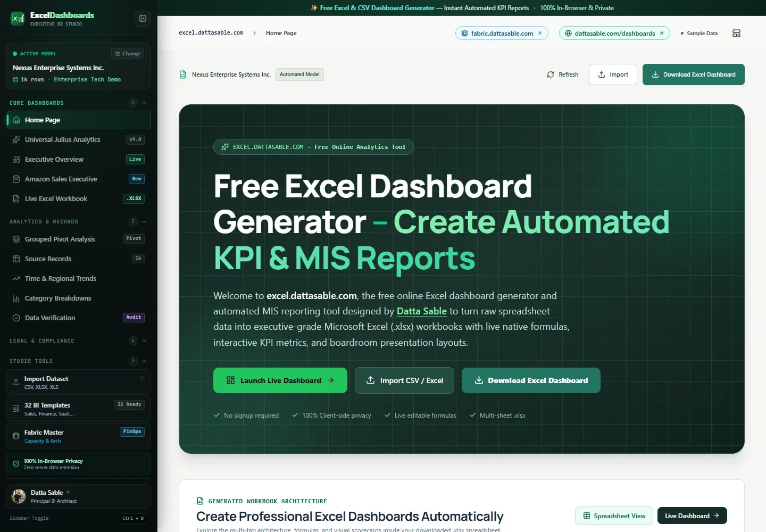The image size is (766, 532).
Task: Click Import button in top toolbar
Action: (613, 74)
